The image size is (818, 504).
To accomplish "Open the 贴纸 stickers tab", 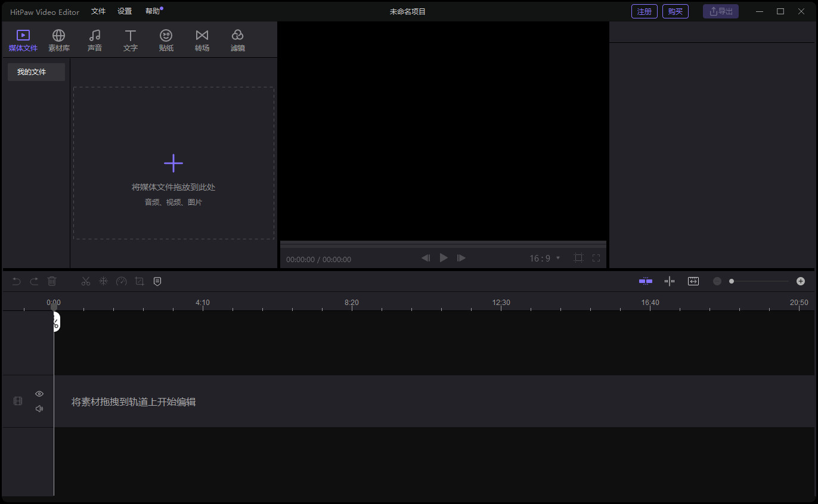I will click(x=166, y=41).
